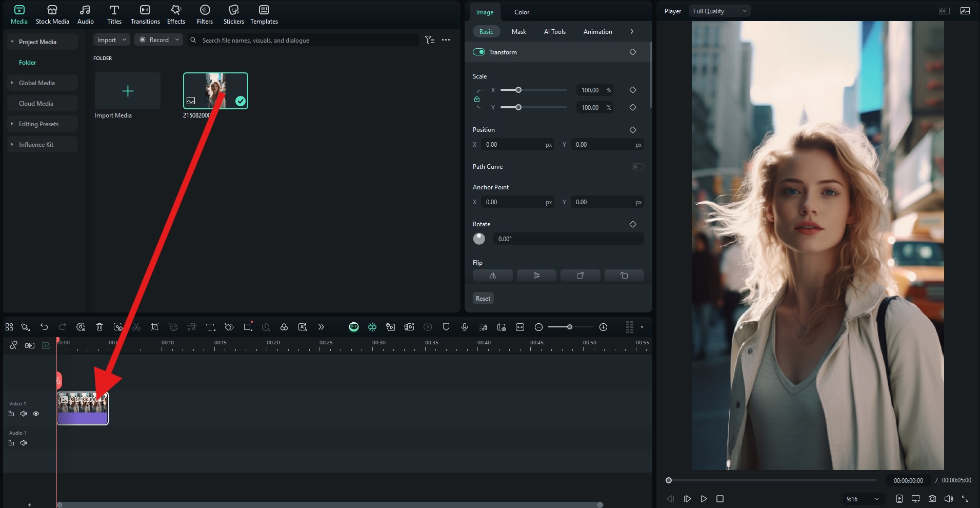Switch to the Audio library tab
Viewport: 980px width, 508px height.
85,14
